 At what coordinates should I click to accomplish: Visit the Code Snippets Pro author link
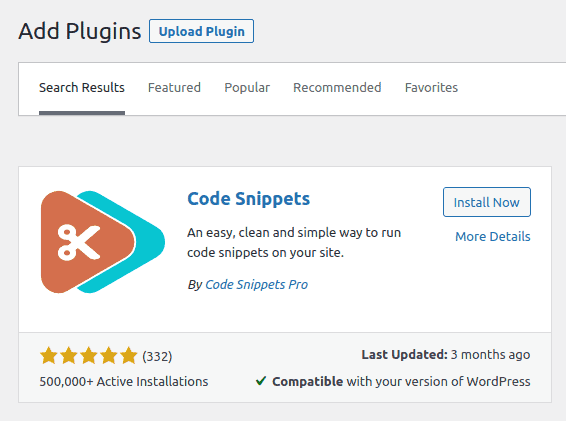pos(256,285)
